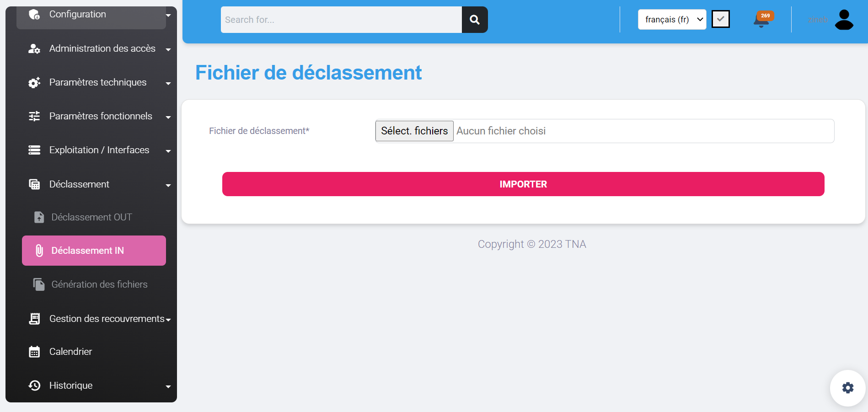This screenshot has width=868, height=412.
Task: Click the Paramètres fonctionnels sliders icon
Action: [34, 116]
